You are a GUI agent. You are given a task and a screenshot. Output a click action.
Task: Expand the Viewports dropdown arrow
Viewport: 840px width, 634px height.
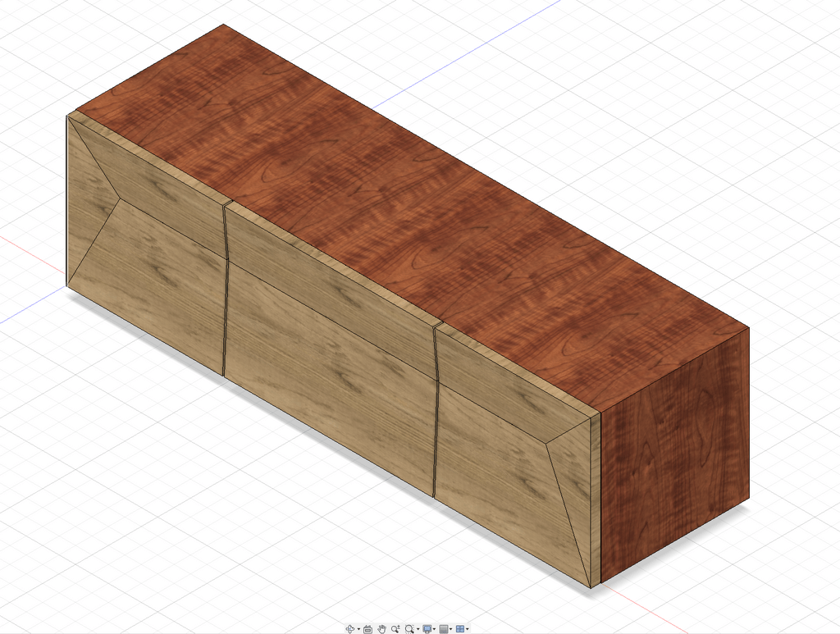point(467,629)
